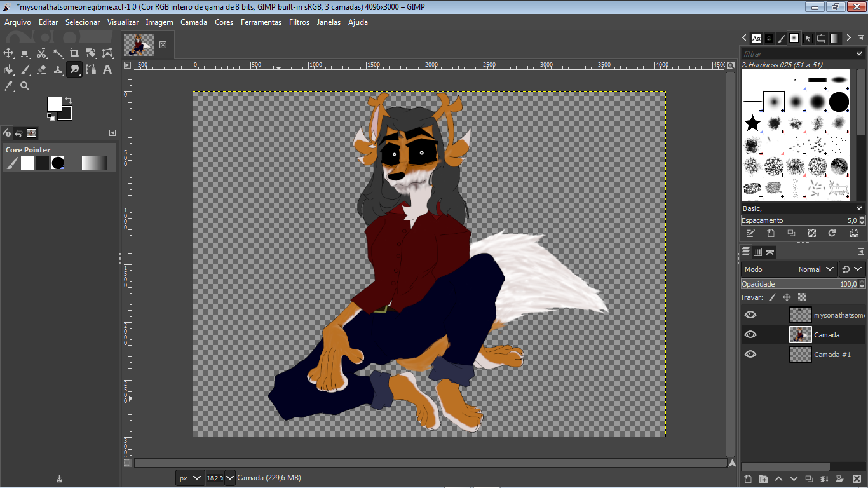Viewport: 868px width, 488px height.
Task: Click the white foreground color swatch
Action: pyautogui.click(x=54, y=104)
